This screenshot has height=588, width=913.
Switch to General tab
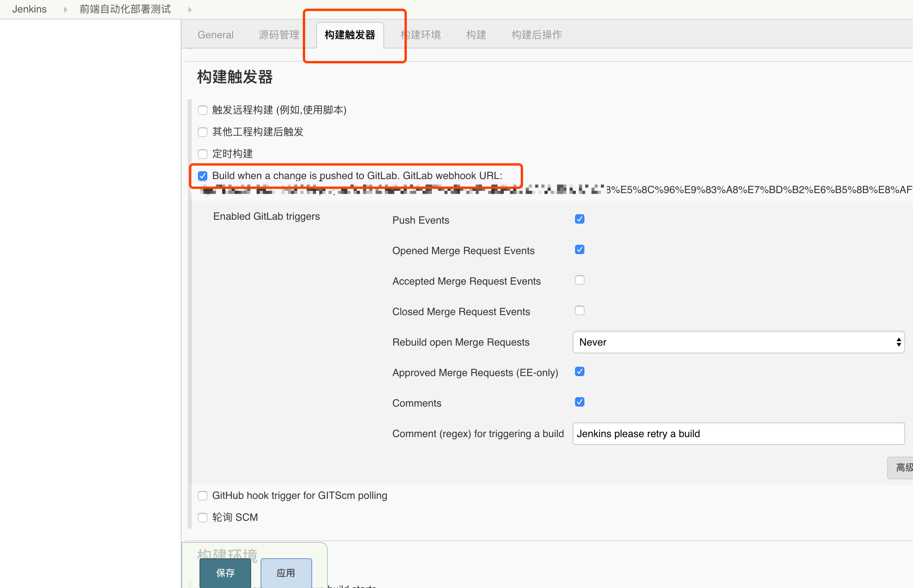[x=216, y=35]
